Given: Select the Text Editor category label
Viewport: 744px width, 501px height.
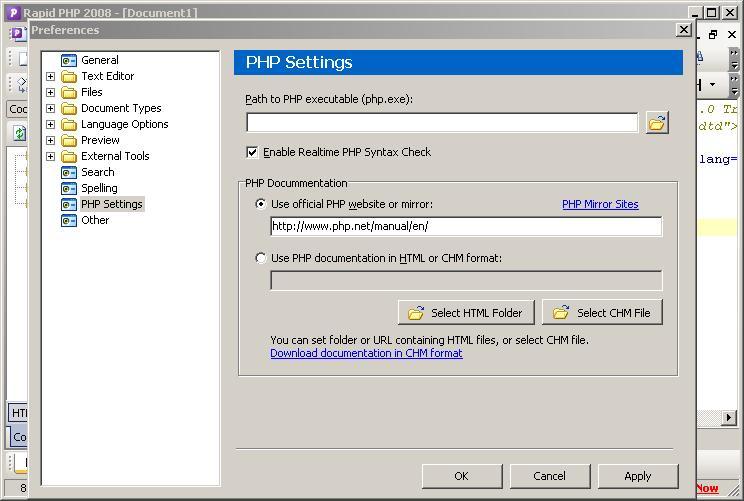Looking at the screenshot, I should click(x=108, y=76).
